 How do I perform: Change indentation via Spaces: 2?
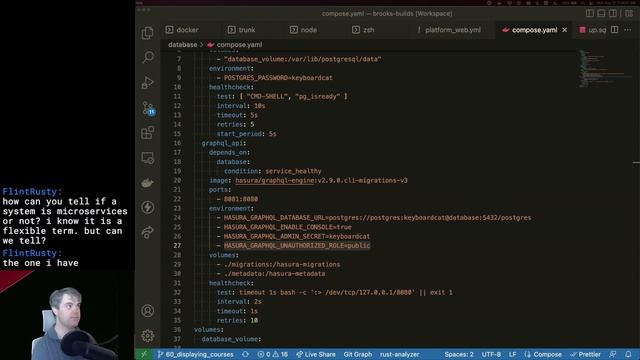pyautogui.click(x=459, y=354)
